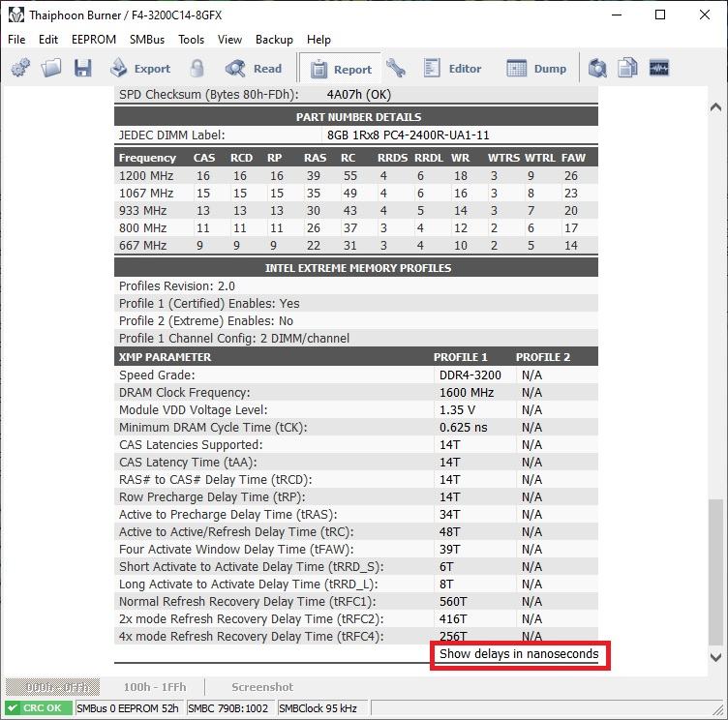The width and height of the screenshot is (728, 720).
Task: Click the CRC OK status indicator
Action: 39,708
